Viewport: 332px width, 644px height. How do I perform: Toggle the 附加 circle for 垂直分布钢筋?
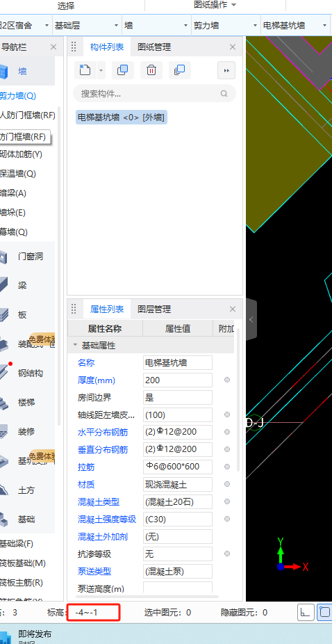pos(227,450)
